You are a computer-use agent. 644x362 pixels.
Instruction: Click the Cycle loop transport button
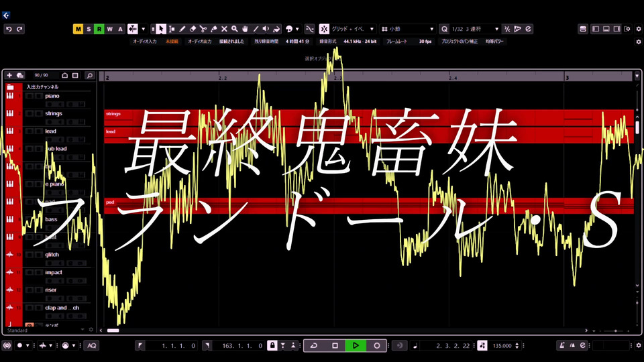tap(314, 346)
